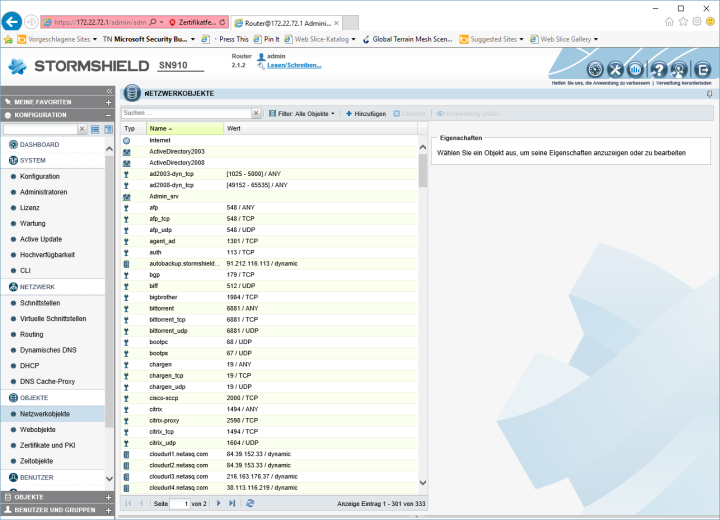
Task: Open the Filter: Alle Objekte dropdown
Action: [x=305, y=114]
